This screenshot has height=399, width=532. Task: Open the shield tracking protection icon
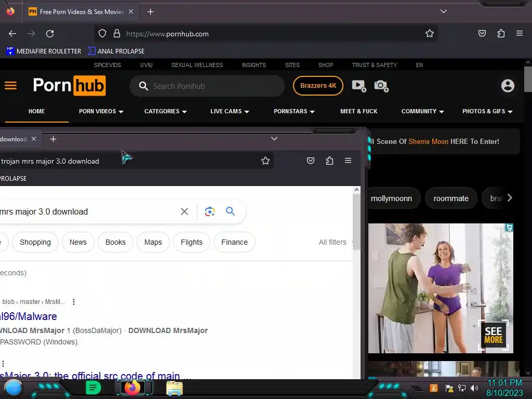[102, 34]
